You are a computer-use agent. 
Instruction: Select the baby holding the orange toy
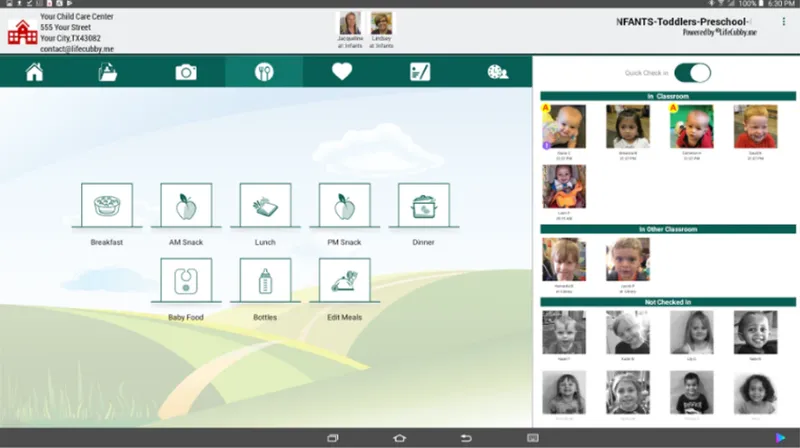[x=564, y=186]
